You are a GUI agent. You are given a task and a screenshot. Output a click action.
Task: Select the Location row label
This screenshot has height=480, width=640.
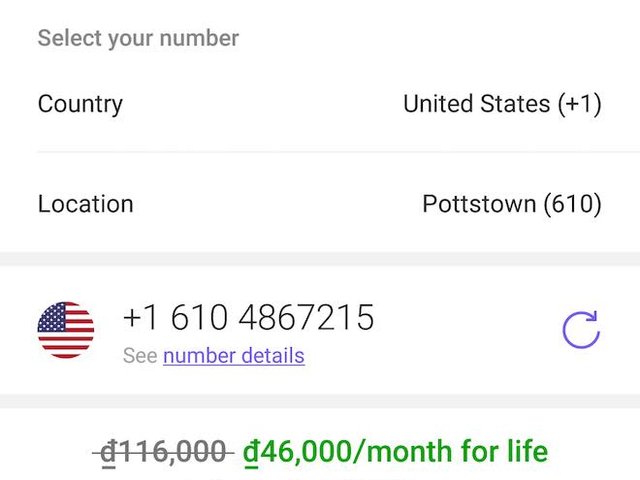click(85, 204)
